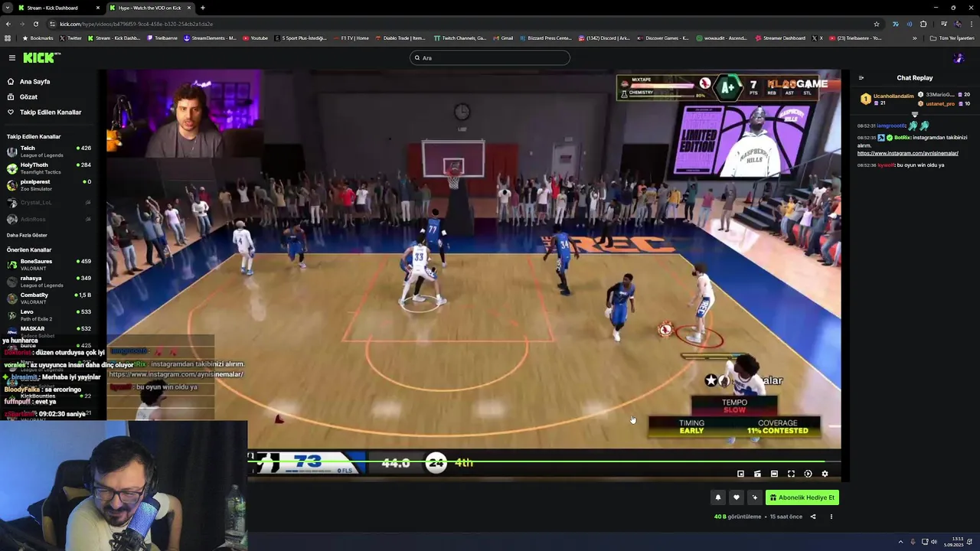Image resolution: width=980 pixels, height=551 pixels.
Task: Open playback speed control in player
Action: click(x=808, y=474)
